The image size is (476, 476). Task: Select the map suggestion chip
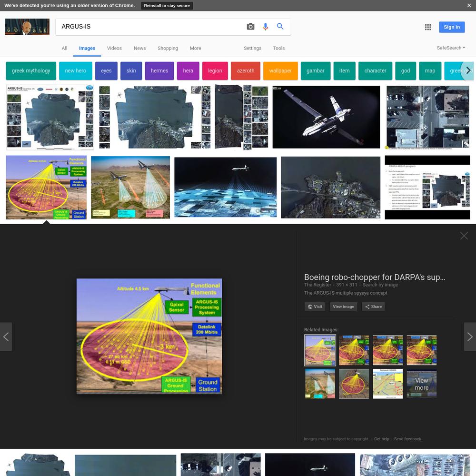point(430,71)
